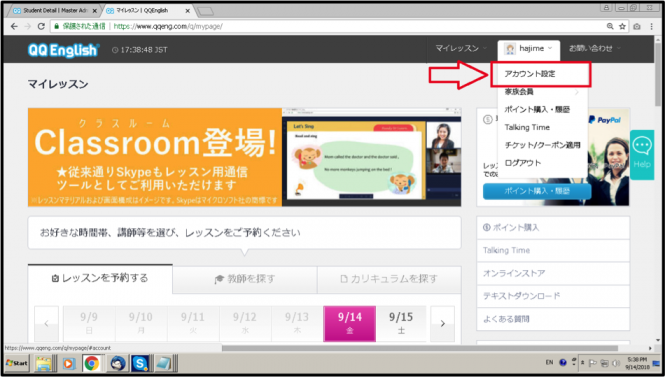This screenshot has height=377, width=665.
Task: Click the EN language indicator in tray
Action: [x=549, y=363]
